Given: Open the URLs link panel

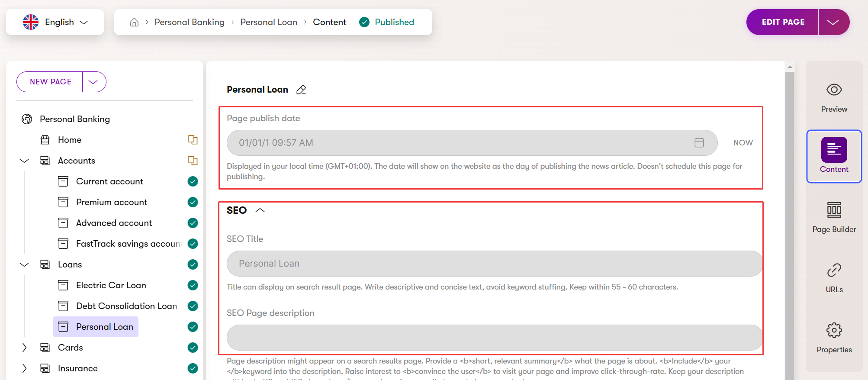Looking at the screenshot, I should point(834,278).
